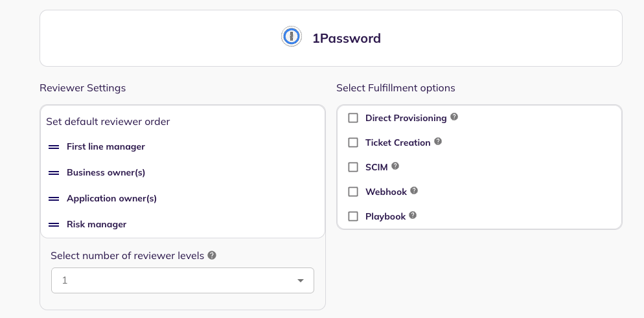Click help icon next to Webhook
This screenshot has width=644, height=318.
click(414, 191)
